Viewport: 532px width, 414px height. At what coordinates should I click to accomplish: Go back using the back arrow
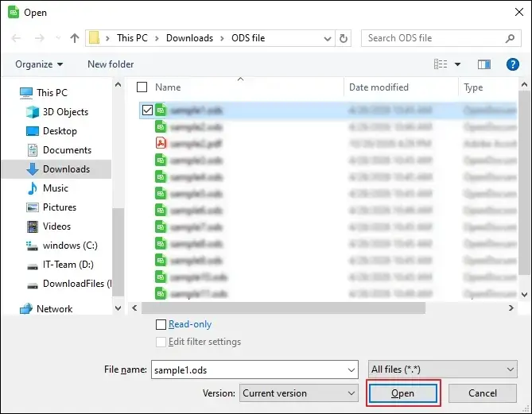[16, 38]
